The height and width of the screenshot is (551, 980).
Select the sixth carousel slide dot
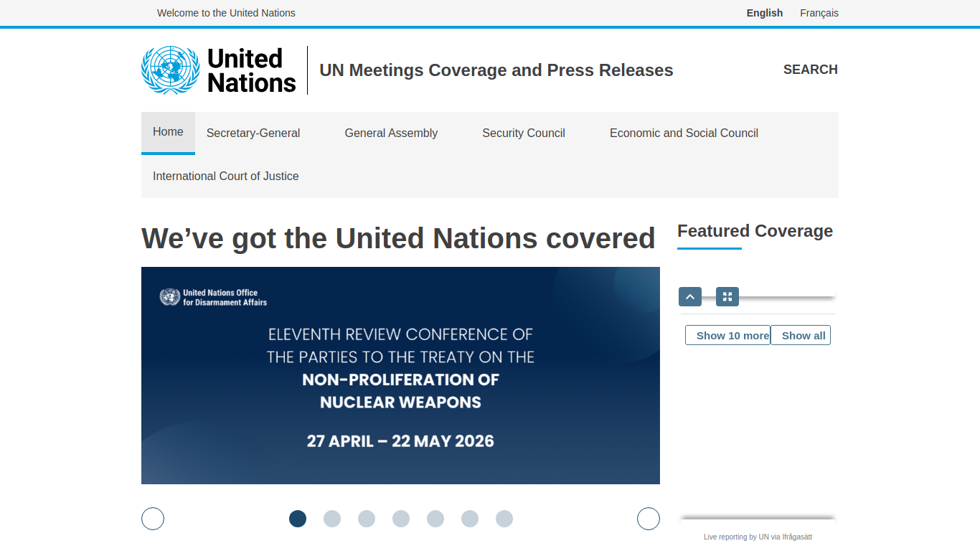[470, 519]
